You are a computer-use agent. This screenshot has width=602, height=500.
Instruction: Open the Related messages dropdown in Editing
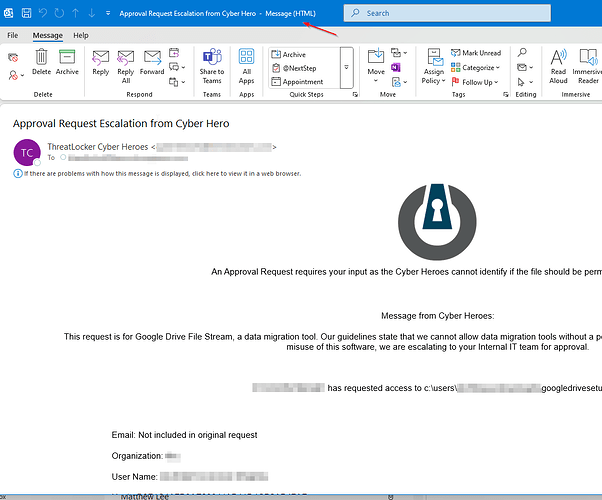pyautogui.click(x=525, y=68)
